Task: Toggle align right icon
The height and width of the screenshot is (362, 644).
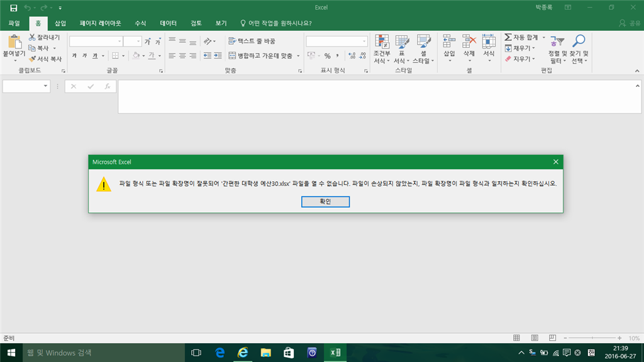Action: 192,55
